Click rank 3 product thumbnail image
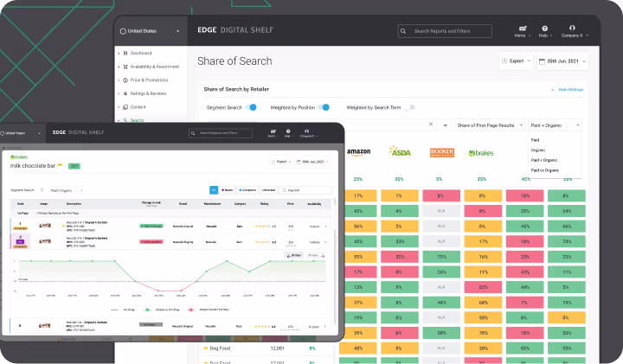The height and width of the screenshot is (364, 623). pos(44,325)
